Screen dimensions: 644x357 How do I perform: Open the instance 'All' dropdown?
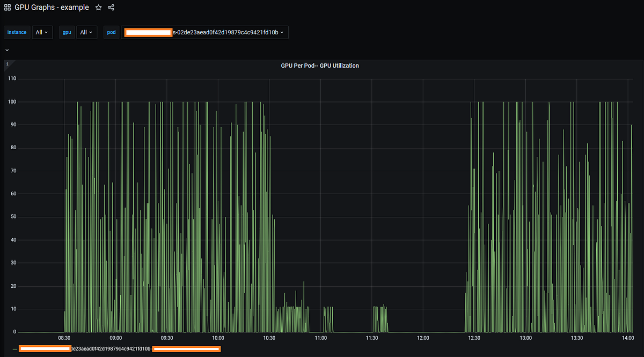click(x=42, y=32)
